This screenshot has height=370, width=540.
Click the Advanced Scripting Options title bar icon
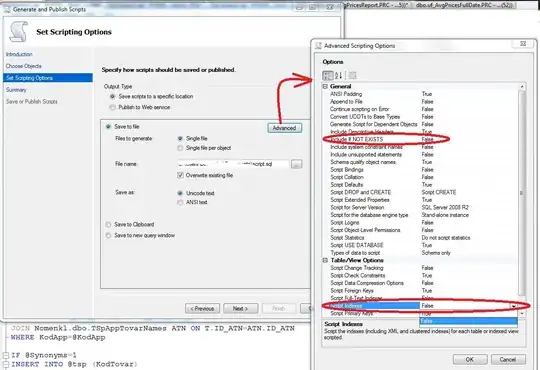(x=319, y=46)
